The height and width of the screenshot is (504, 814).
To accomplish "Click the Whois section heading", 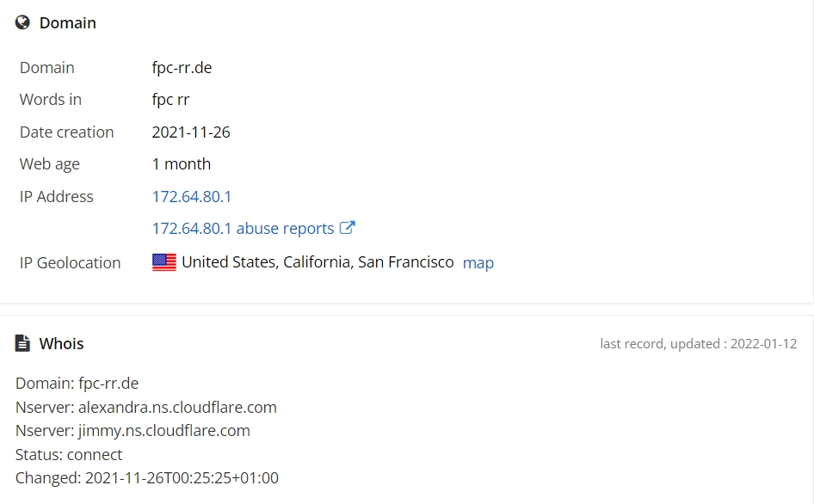I will click(x=61, y=344).
